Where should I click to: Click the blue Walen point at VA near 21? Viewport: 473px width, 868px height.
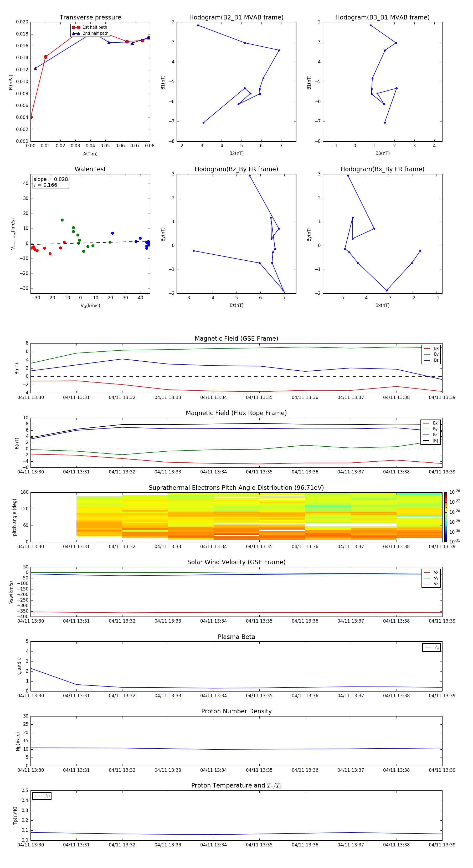coord(112,233)
